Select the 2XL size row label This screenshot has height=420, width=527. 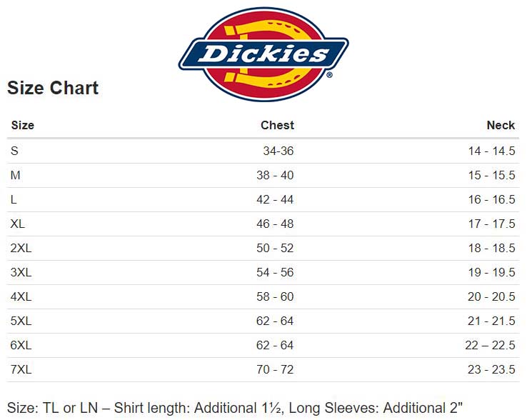pos(21,248)
